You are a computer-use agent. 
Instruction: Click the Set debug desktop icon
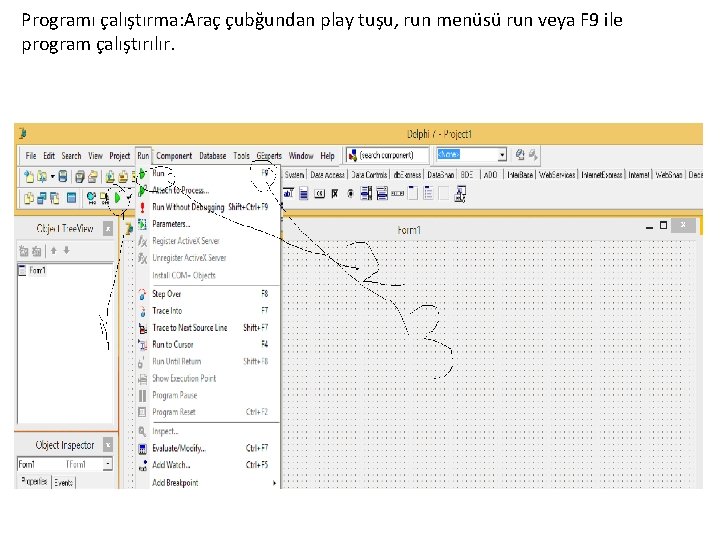point(533,155)
